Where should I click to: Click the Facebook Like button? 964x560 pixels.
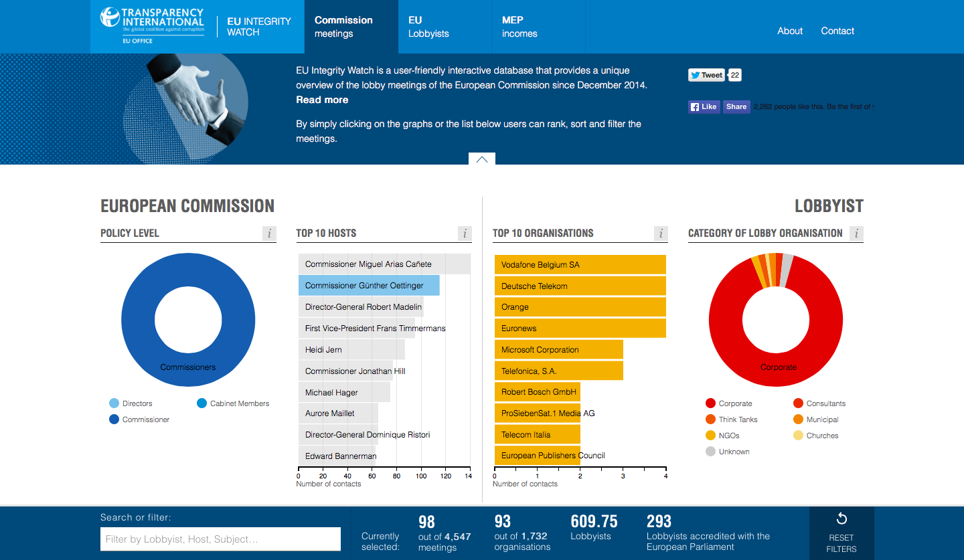704,106
